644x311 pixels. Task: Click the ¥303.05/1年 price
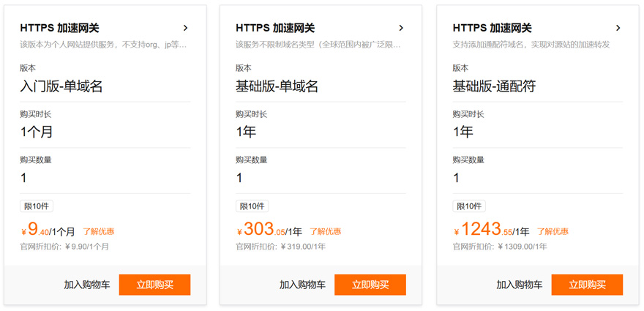click(x=269, y=230)
